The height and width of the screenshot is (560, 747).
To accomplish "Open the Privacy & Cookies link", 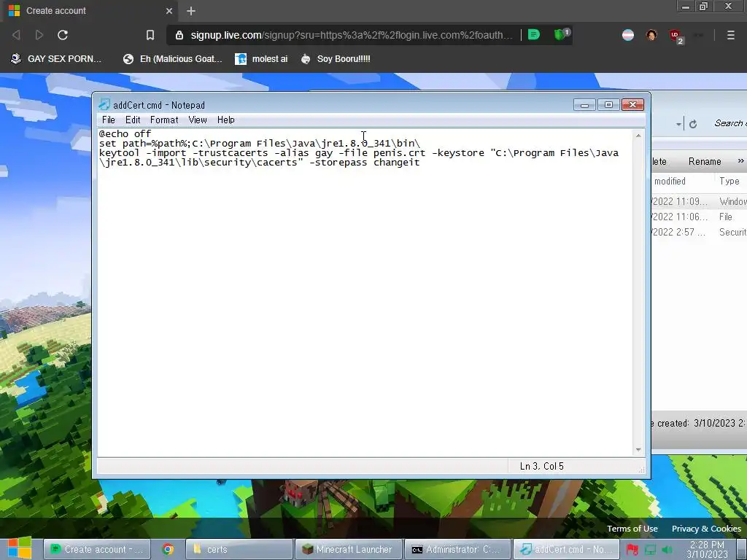I will tap(706, 529).
